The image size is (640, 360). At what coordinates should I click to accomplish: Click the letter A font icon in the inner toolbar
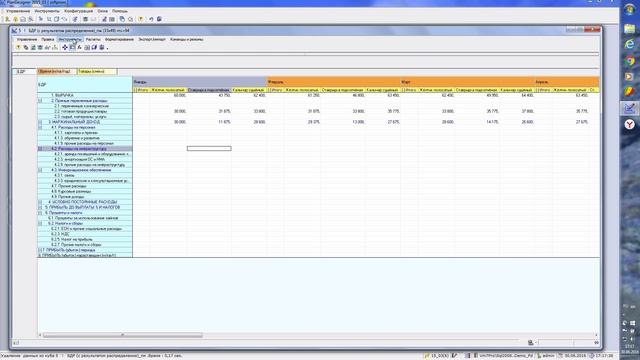[x=80, y=48]
